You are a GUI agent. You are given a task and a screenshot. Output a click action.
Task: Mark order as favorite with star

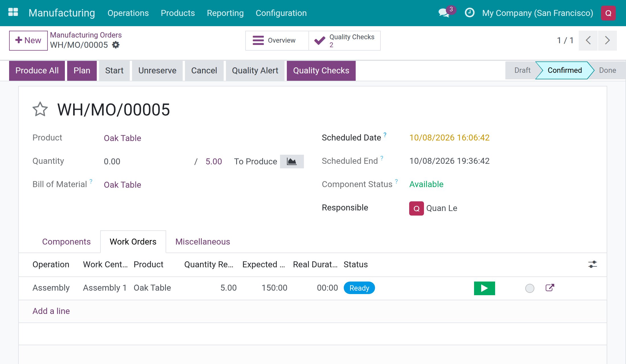[x=40, y=109]
